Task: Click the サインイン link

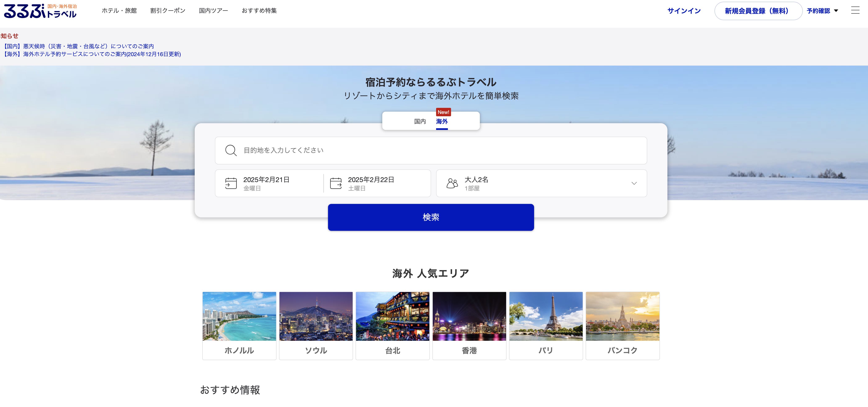Action: (684, 11)
